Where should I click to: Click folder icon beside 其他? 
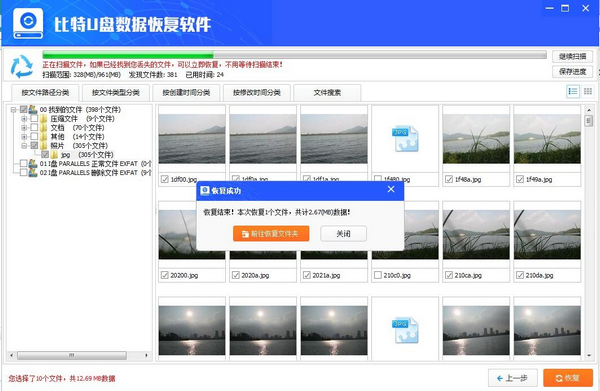pos(44,137)
